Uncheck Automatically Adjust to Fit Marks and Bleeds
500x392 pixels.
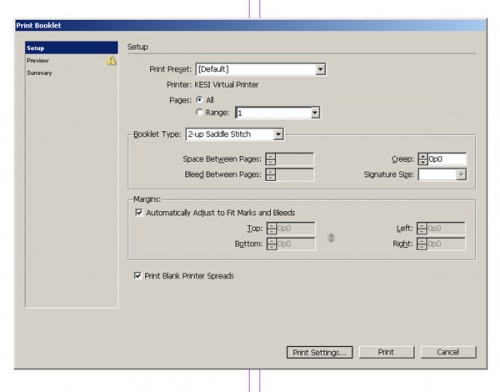(139, 212)
